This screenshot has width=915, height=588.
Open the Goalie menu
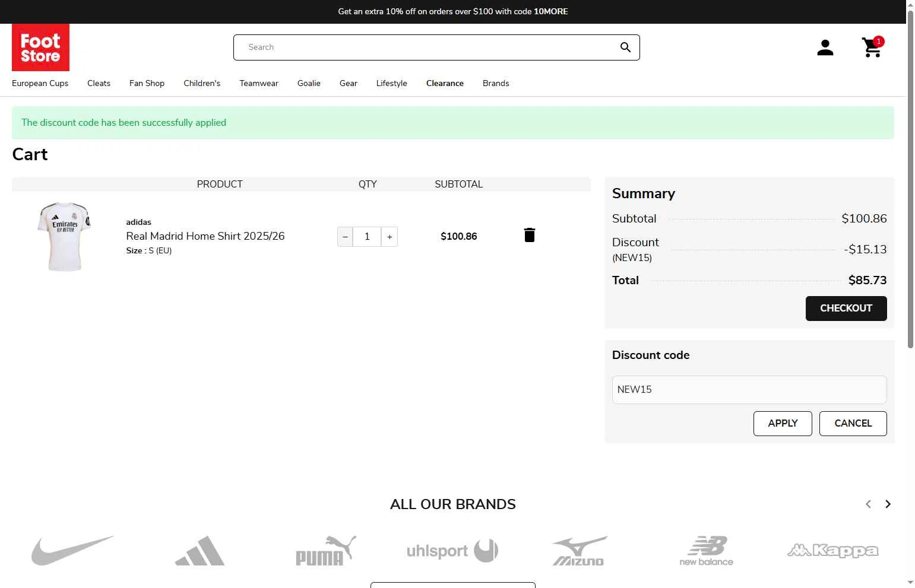pyautogui.click(x=309, y=83)
